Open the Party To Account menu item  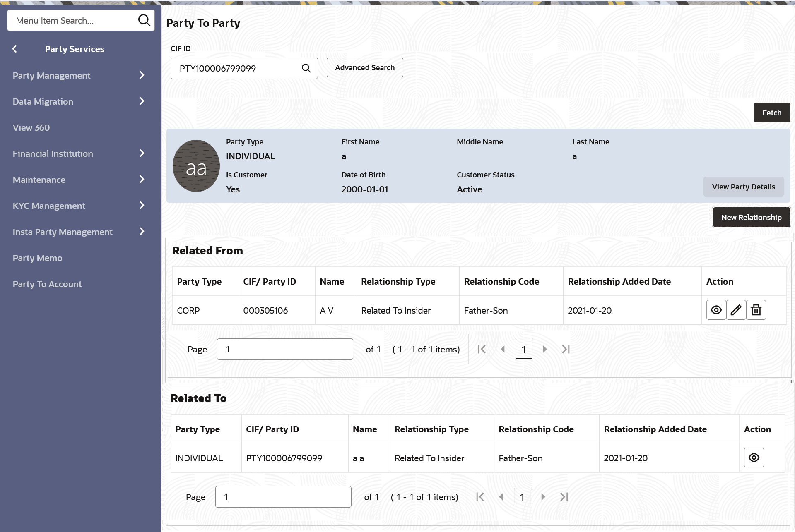coord(47,284)
